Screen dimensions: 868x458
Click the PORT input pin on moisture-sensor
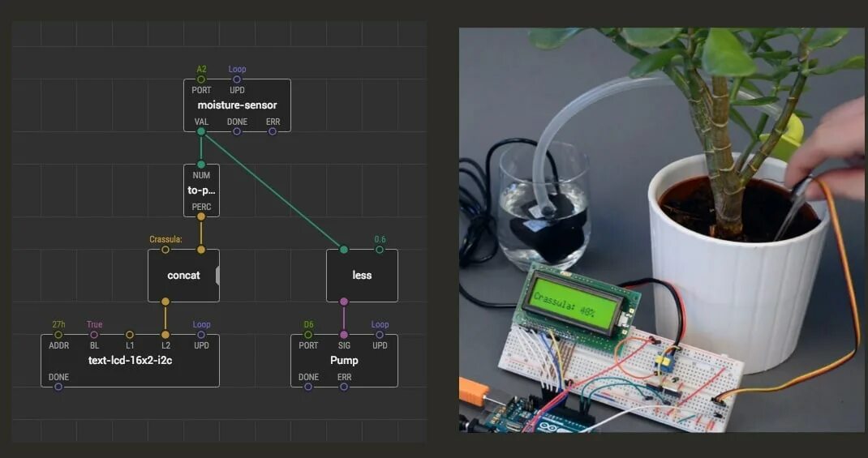tap(201, 79)
